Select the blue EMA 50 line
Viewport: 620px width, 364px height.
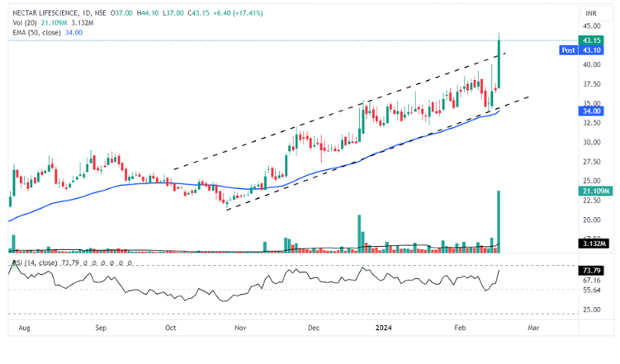coord(124,185)
